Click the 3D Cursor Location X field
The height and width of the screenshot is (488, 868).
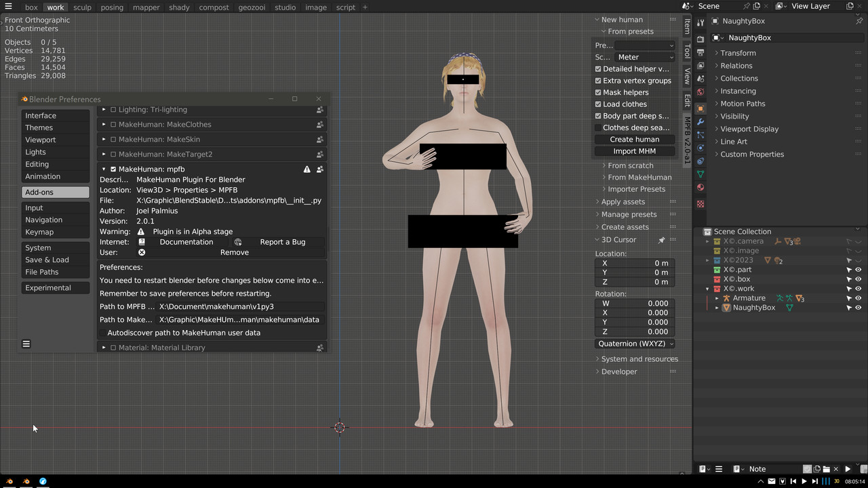pos(635,263)
